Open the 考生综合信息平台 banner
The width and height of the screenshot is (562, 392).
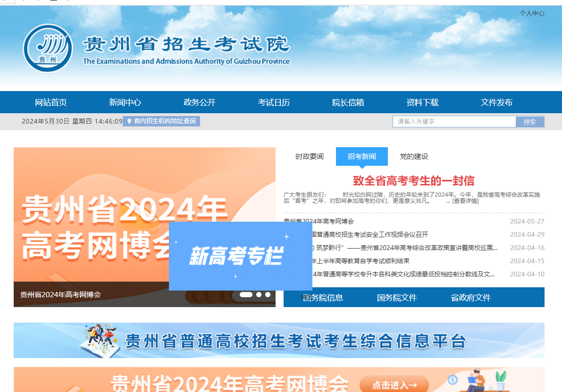pyautogui.click(x=279, y=340)
